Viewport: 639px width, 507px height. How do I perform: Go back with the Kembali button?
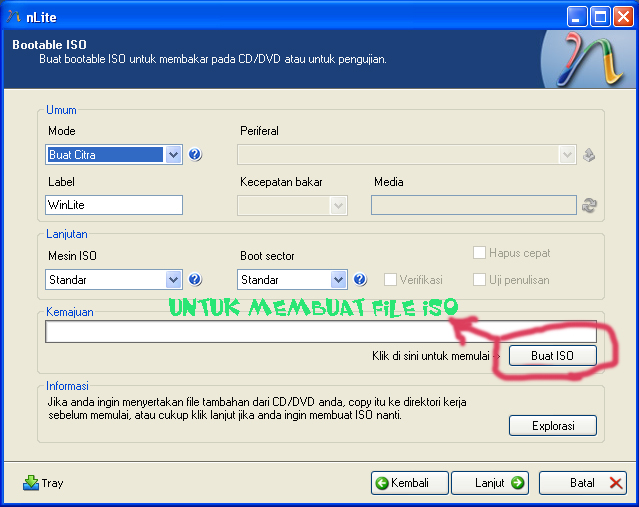pyautogui.click(x=410, y=483)
